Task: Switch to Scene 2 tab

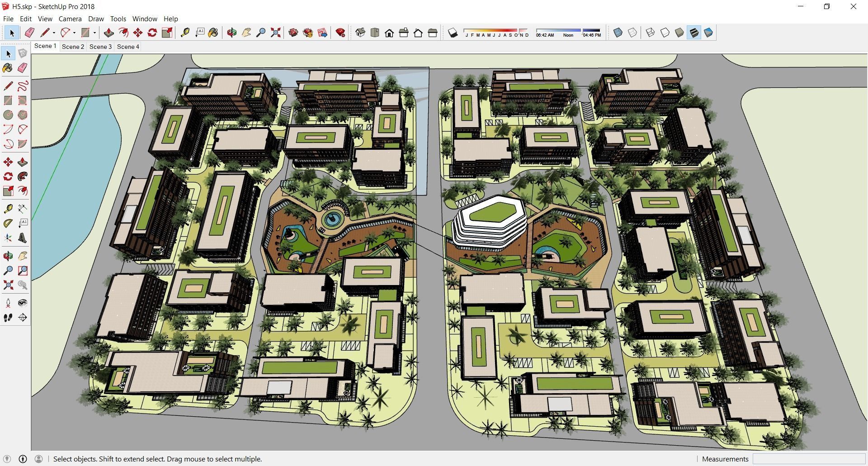Action: click(73, 47)
